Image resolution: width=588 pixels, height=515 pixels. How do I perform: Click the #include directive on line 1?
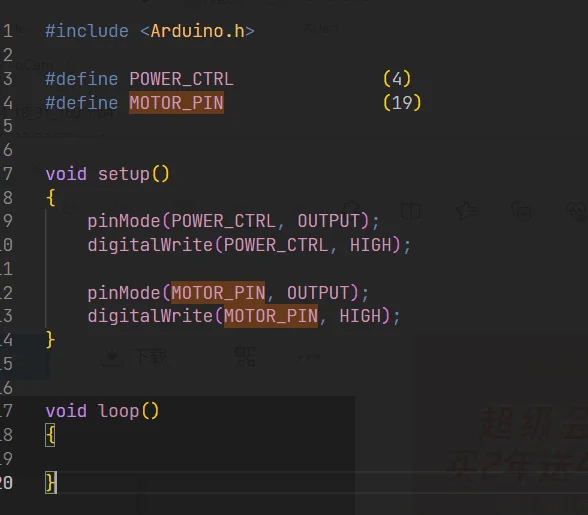pos(87,31)
